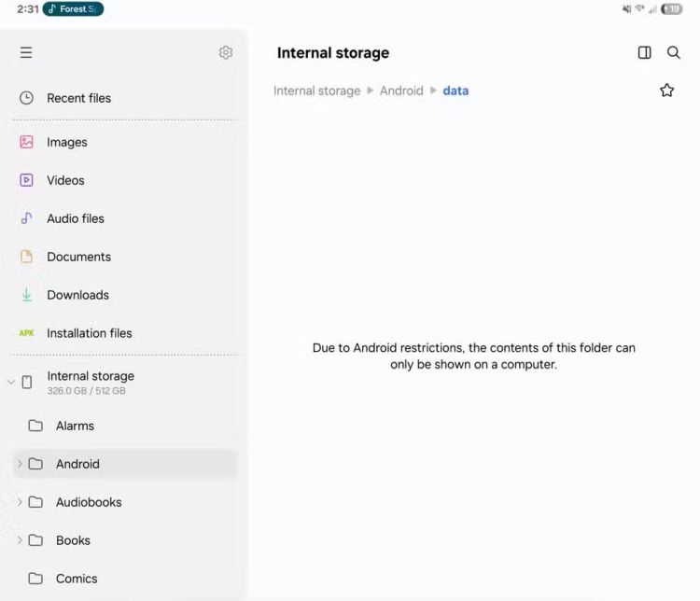This screenshot has width=700, height=601.
Task: Open the hamburger navigation menu
Action: [26, 53]
